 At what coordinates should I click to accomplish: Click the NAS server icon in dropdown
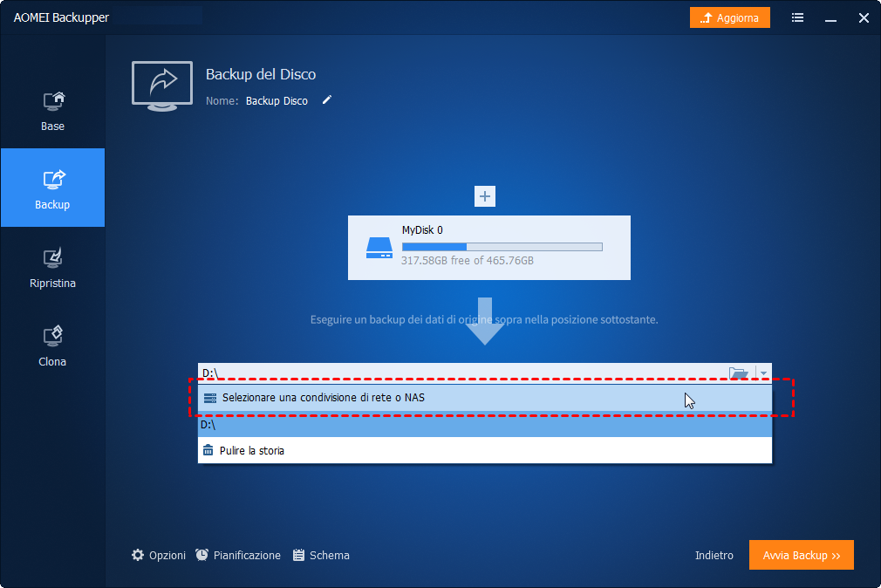coord(210,398)
